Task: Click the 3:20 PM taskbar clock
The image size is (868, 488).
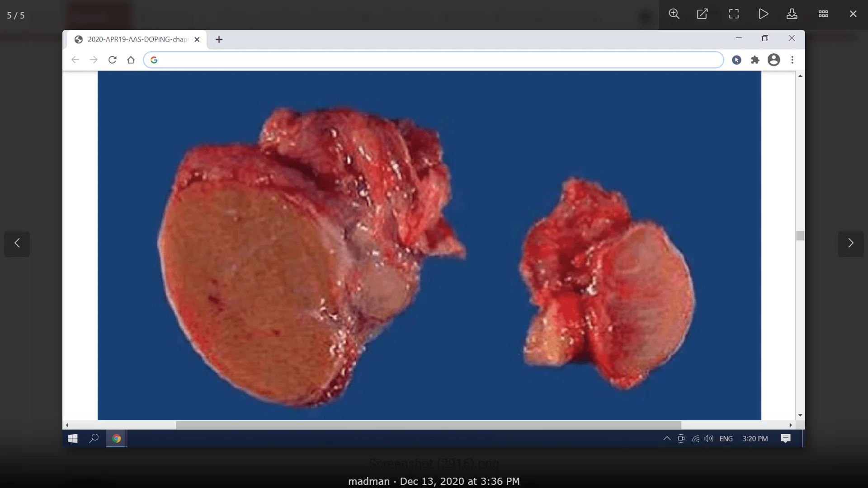Action: click(x=755, y=438)
